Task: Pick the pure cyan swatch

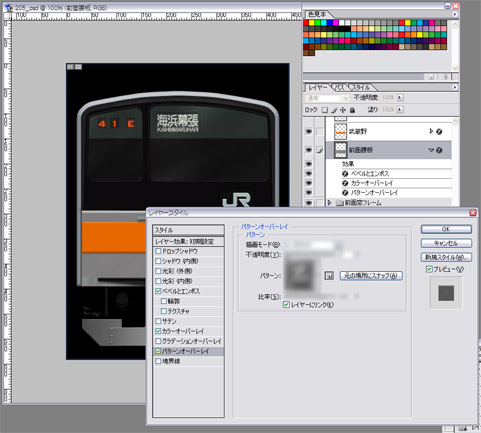Action: (324, 23)
